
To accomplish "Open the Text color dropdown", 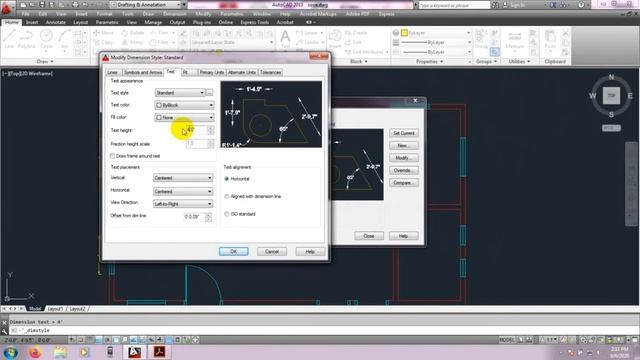I will (x=184, y=105).
